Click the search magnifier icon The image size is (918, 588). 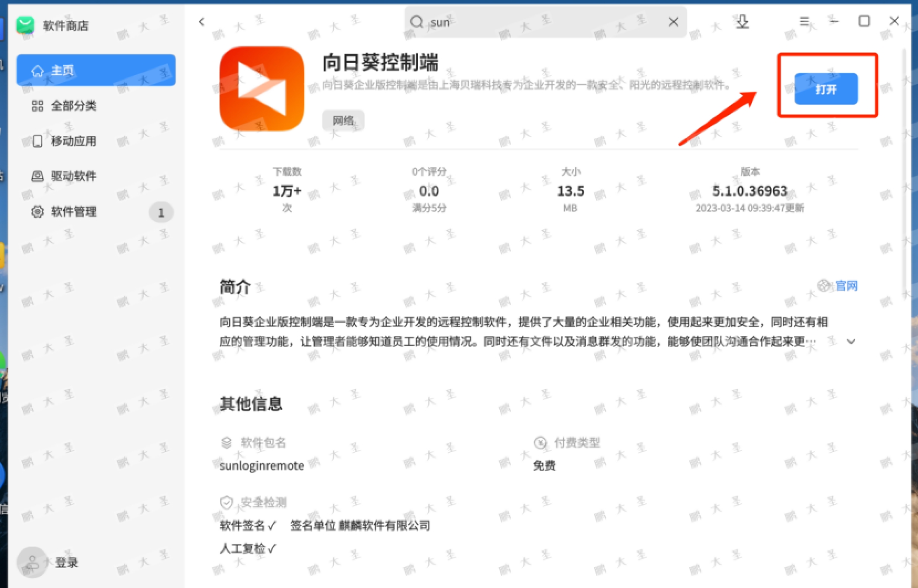tap(416, 22)
